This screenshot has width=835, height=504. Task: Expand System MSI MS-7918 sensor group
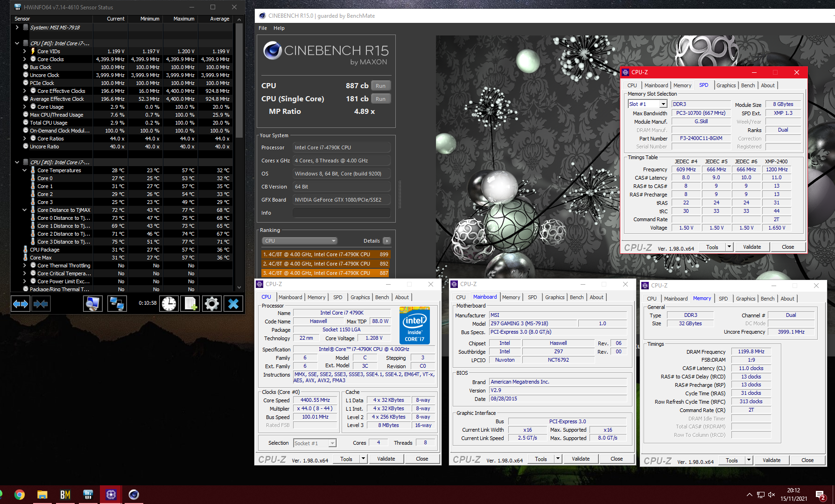17,28
